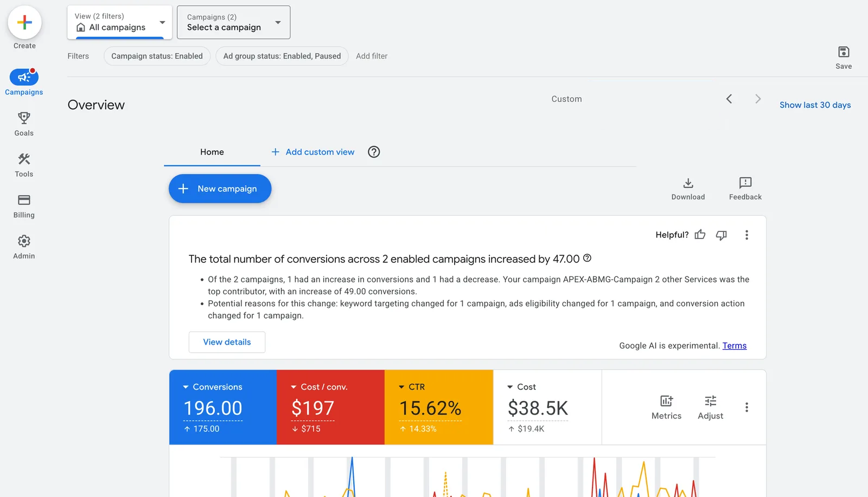Expand the All campaigns view dropdown

(120, 22)
